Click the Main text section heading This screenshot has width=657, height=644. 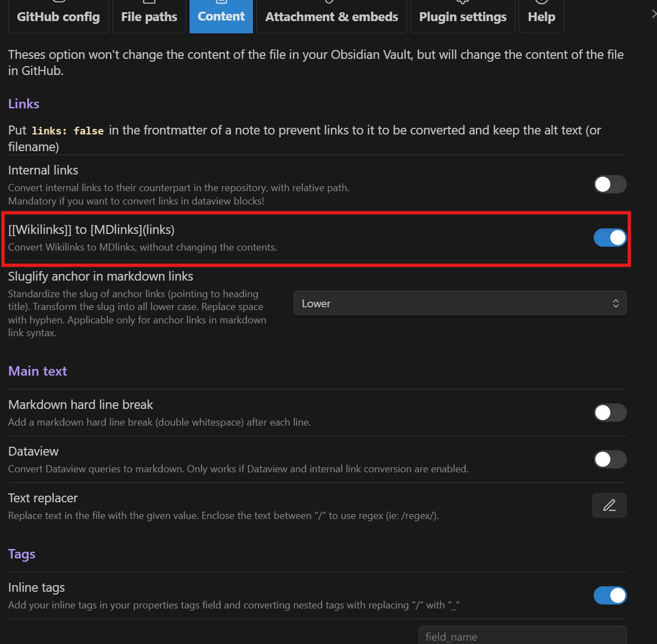[x=37, y=371]
